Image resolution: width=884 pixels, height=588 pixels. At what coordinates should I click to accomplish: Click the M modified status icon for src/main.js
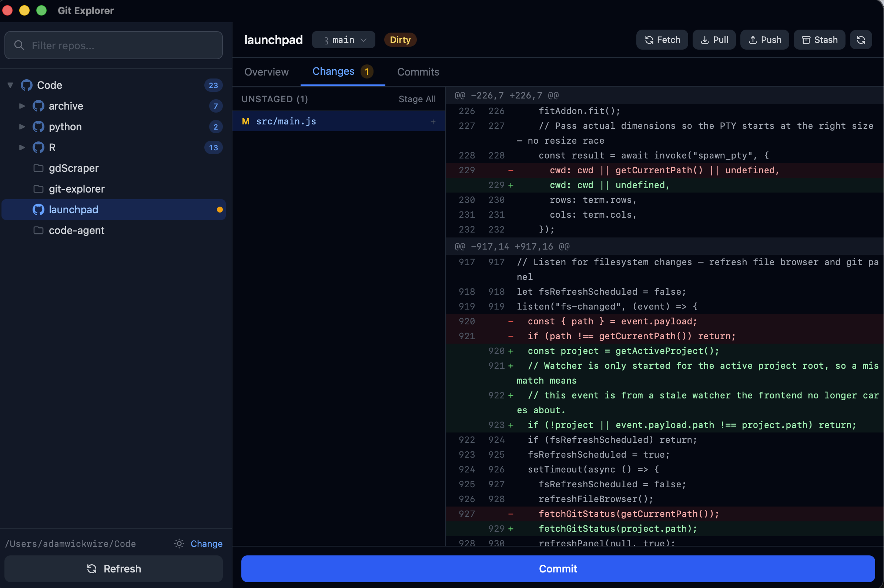point(246,121)
